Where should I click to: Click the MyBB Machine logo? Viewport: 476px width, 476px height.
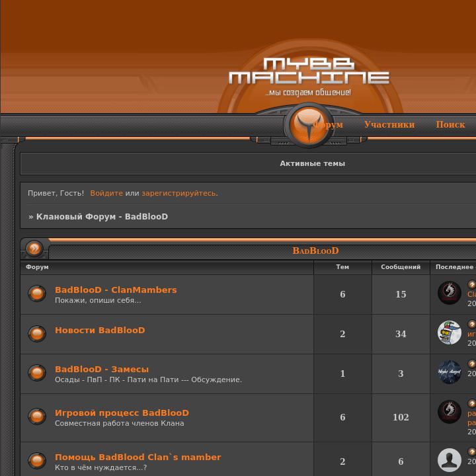[309, 71]
